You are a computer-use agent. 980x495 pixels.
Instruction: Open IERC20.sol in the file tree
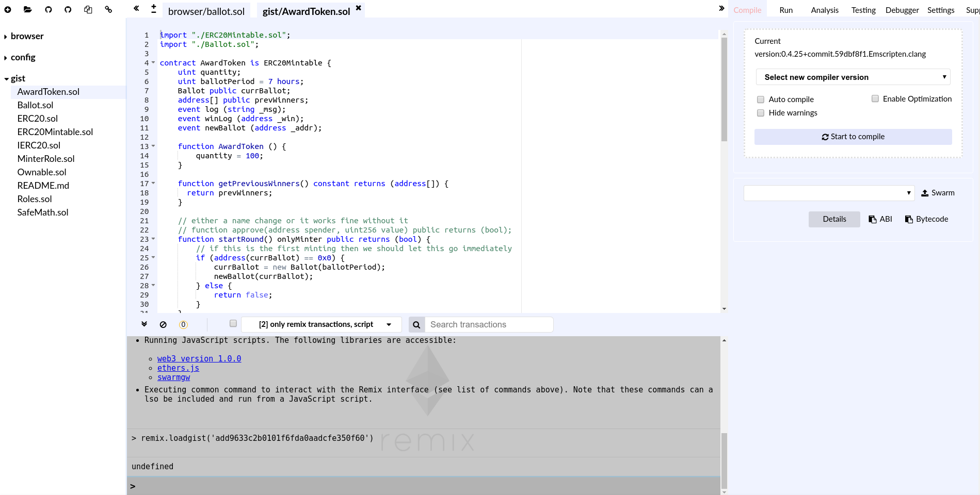coord(39,145)
